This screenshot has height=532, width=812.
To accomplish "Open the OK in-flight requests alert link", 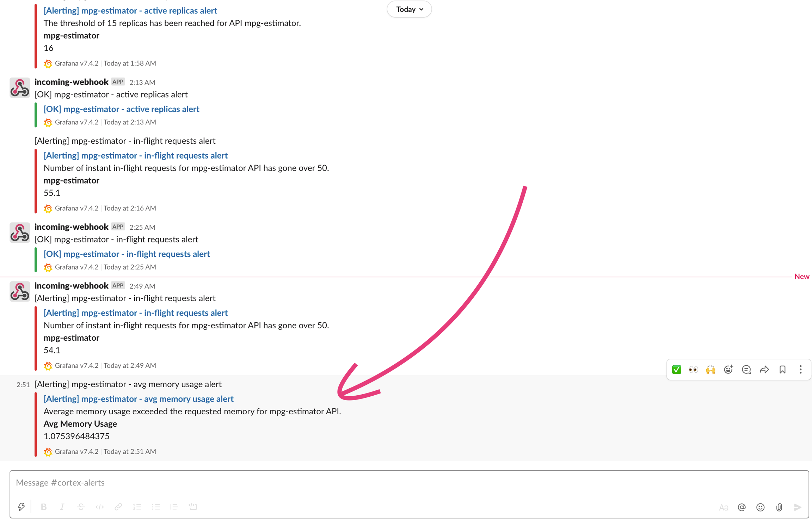I will (127, 254).
